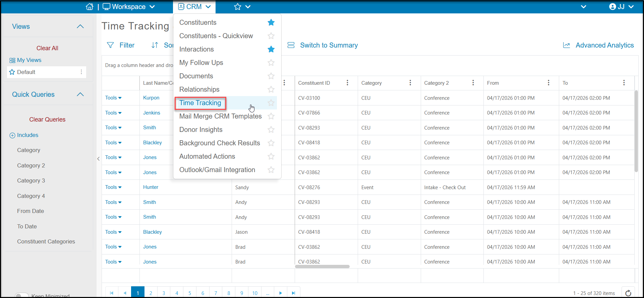Open Category 2 column options menu
This screenshot has width=644, height=298.
point(473,83)
